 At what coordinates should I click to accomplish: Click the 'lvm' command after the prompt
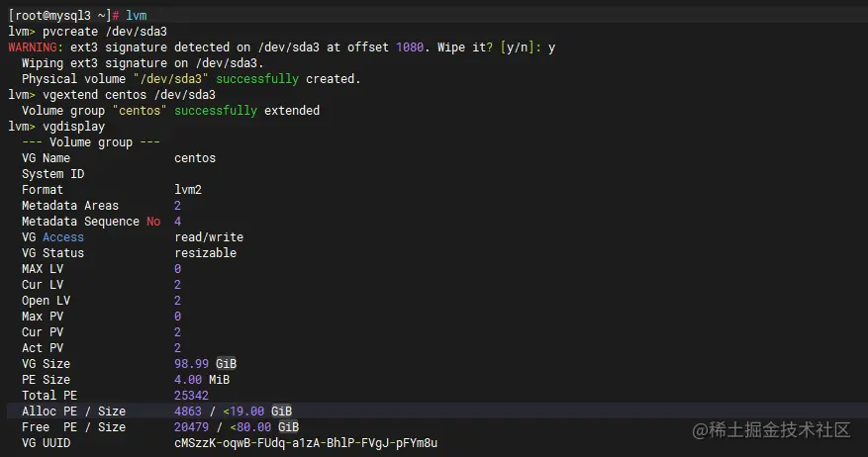(137, 16)
